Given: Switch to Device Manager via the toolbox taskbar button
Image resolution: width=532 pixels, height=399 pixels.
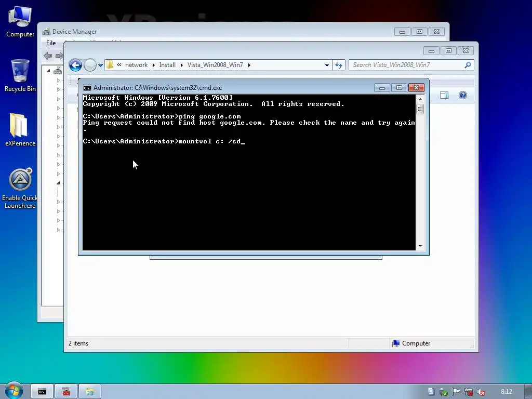Looking at the screenshot, I should (x=66, y=392).
